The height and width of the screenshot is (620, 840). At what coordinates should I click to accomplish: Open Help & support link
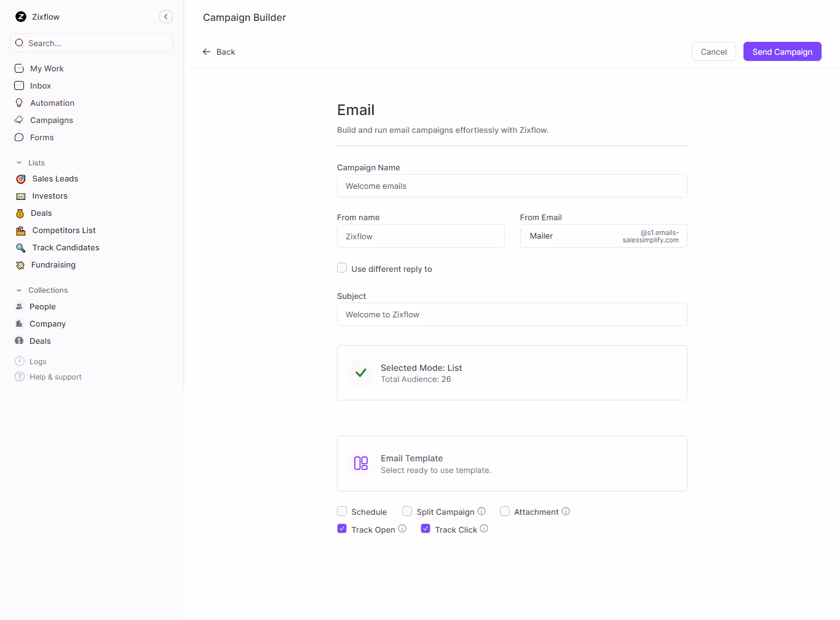click(x=55, y=377)
